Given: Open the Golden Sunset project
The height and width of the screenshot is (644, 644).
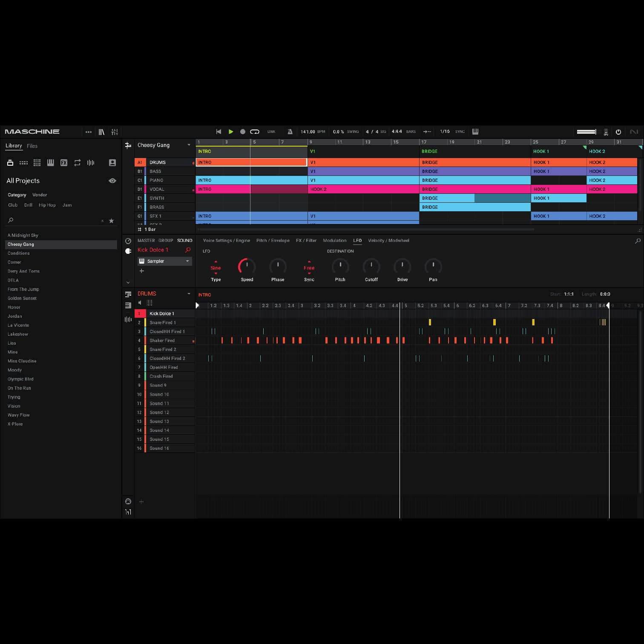Looking at the screenshot, I should 22,298.
